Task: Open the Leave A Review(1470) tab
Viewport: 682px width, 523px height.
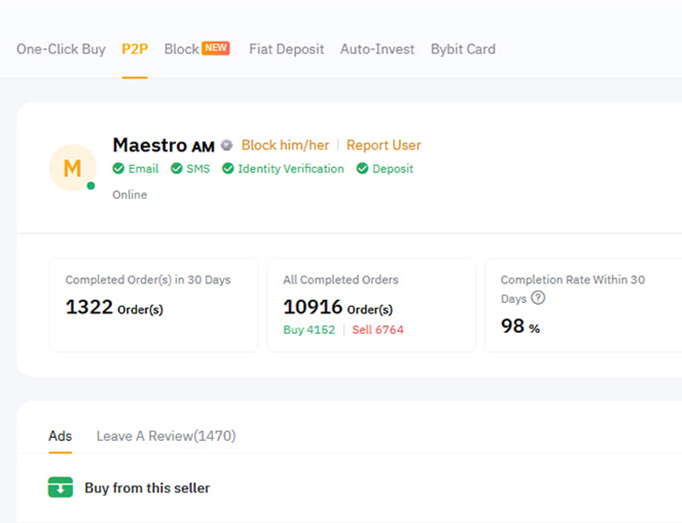Action: (166, 436)
